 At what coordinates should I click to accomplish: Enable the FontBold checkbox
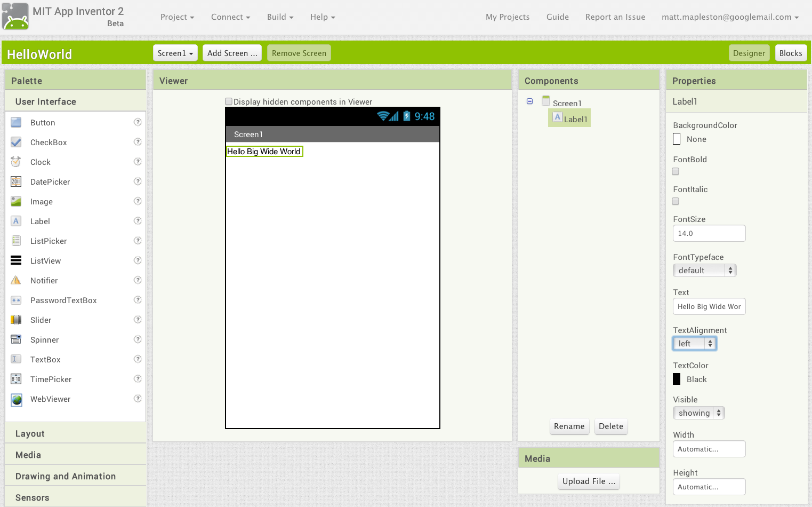pyautogui.click(x=676, y=171)
